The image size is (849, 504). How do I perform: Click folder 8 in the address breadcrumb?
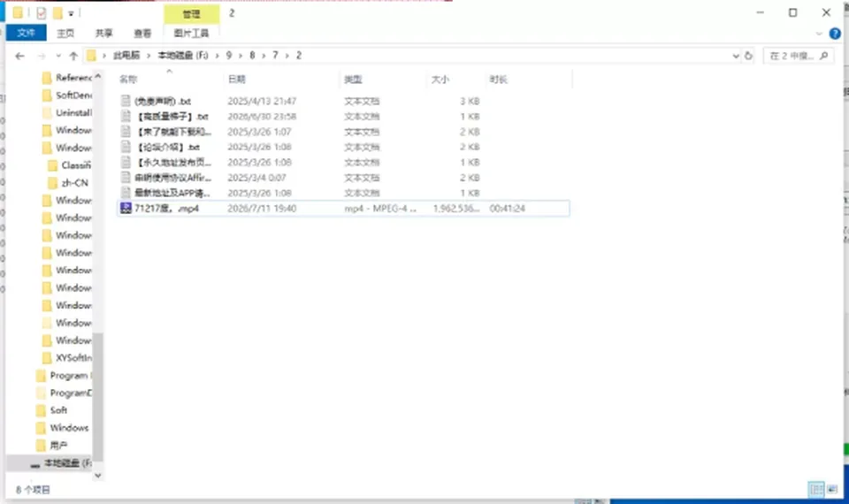[252, 55]
